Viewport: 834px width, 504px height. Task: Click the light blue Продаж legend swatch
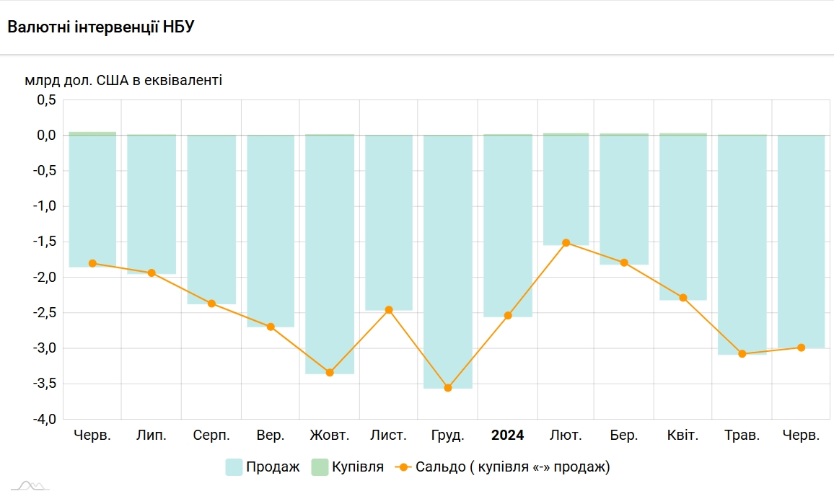coord(234,467)
